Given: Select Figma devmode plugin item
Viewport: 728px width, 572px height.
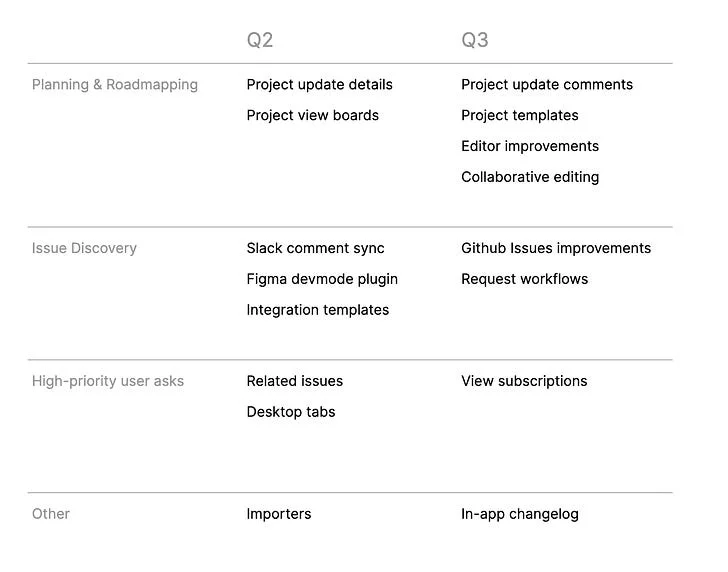Looking at the screenshot, I should click(322, 279).
